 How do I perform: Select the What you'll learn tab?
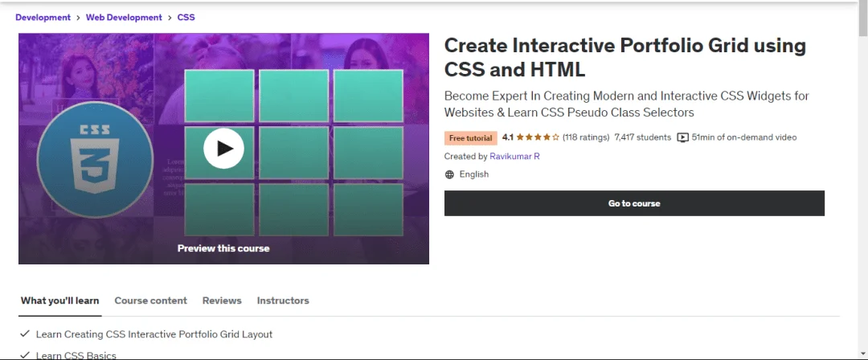tap(59, 301)
